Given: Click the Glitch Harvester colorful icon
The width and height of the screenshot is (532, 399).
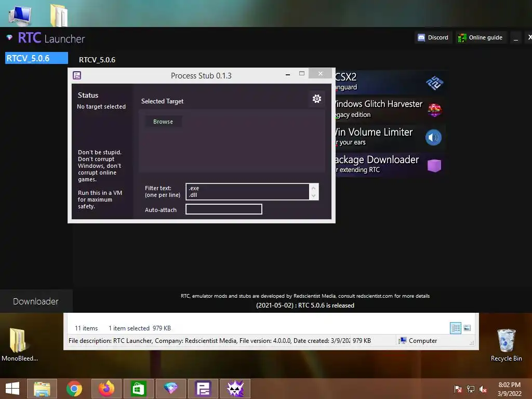Looking at the screenshot, I should (434, 110).
